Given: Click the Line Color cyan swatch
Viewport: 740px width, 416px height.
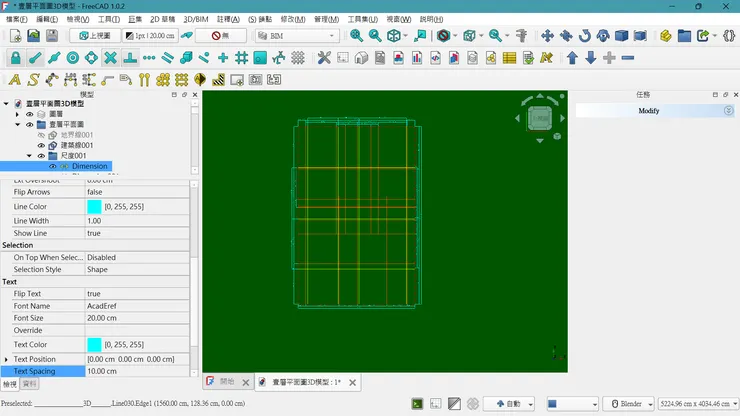Looking at the screenshot, I should coord(94,206).
